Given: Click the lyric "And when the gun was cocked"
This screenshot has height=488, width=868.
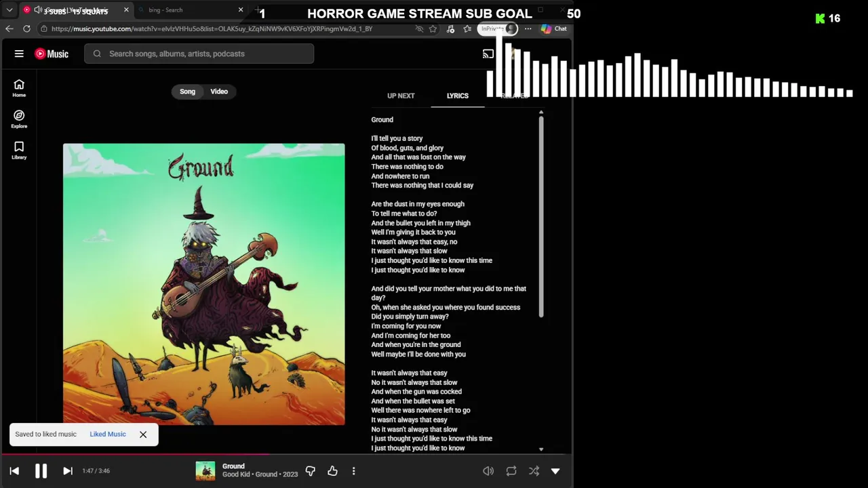Looking at the screenshot, I should coord(416,392).
